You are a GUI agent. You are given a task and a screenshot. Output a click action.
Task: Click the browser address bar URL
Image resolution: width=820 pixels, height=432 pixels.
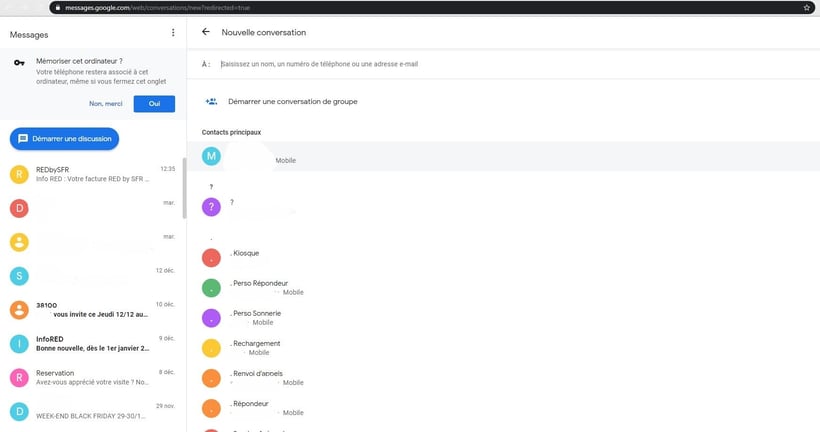pos(157,8)
